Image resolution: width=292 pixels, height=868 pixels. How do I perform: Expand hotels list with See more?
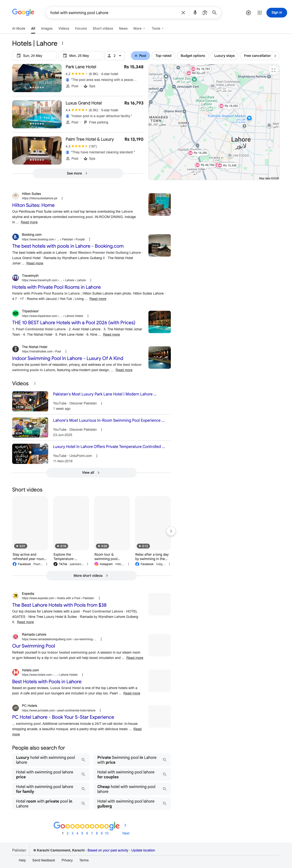(78, 174)
